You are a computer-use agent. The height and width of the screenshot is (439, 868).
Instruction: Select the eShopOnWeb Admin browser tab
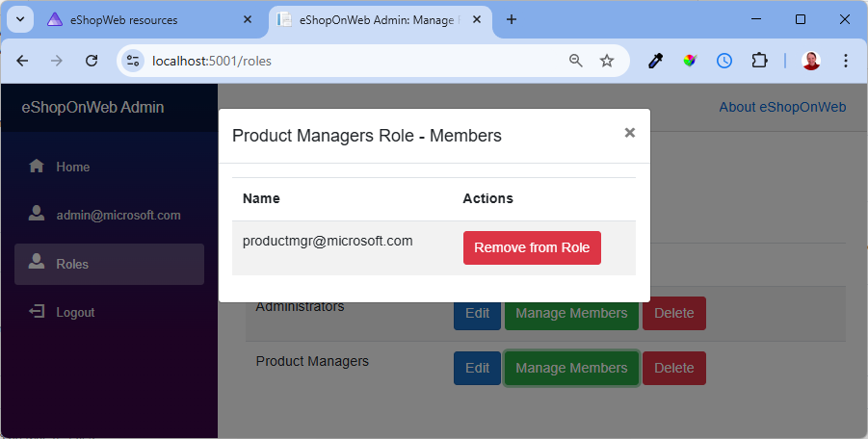380,20
